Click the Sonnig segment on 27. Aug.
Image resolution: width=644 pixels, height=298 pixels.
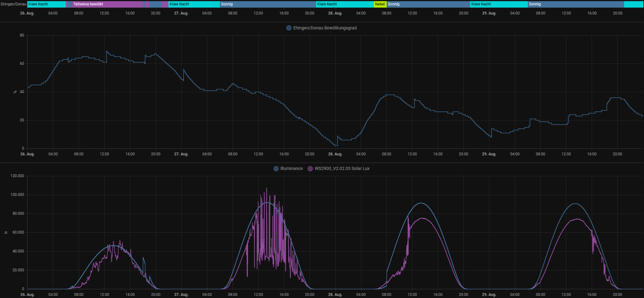[x=268, y=4]
